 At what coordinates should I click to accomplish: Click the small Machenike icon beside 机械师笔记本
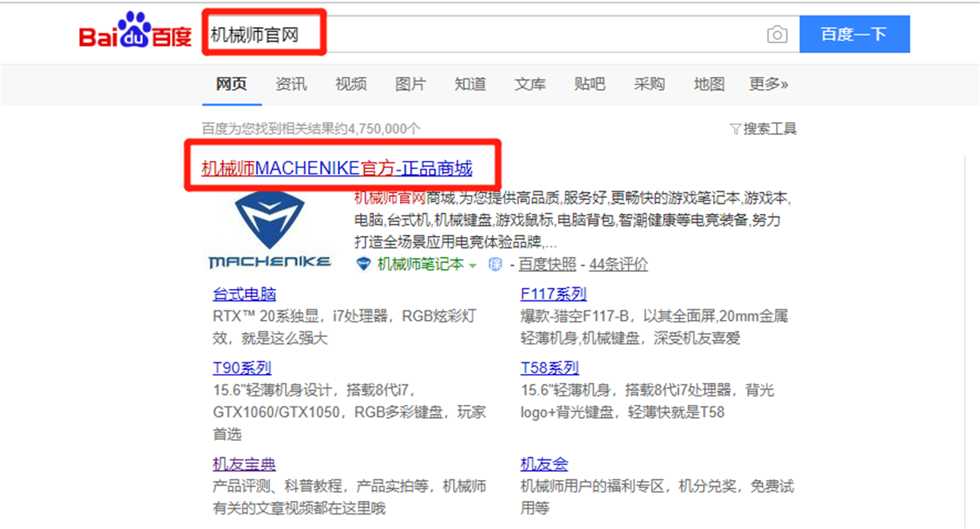click(x=363, y=264)
